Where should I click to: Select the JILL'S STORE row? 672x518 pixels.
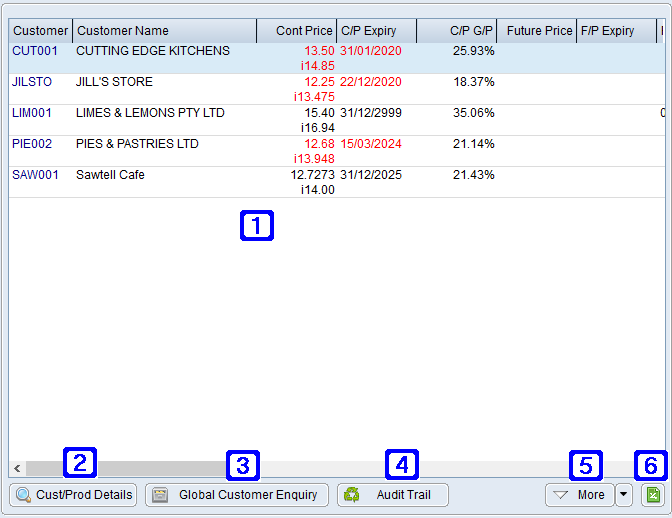pos(114,82)
